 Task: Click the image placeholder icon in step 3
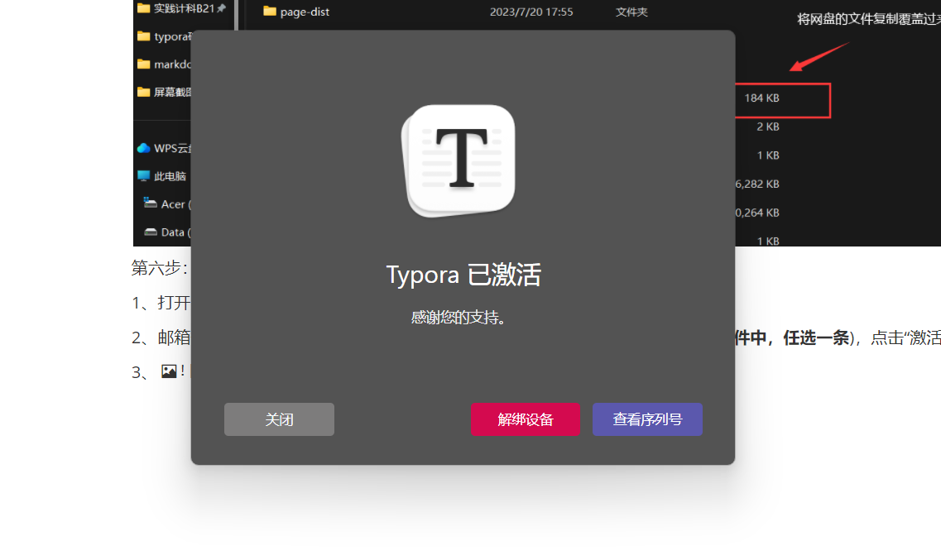pos(169,371)
